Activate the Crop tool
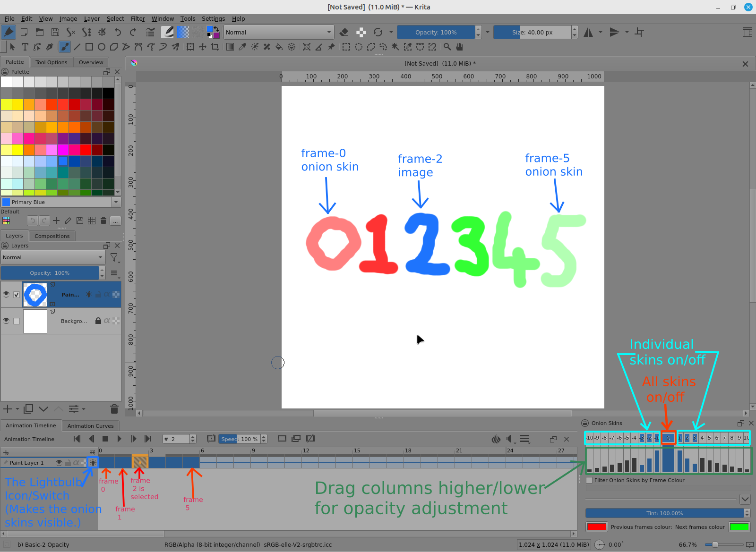The width and height of the screenshot is (756, 552). coord(215,47)
